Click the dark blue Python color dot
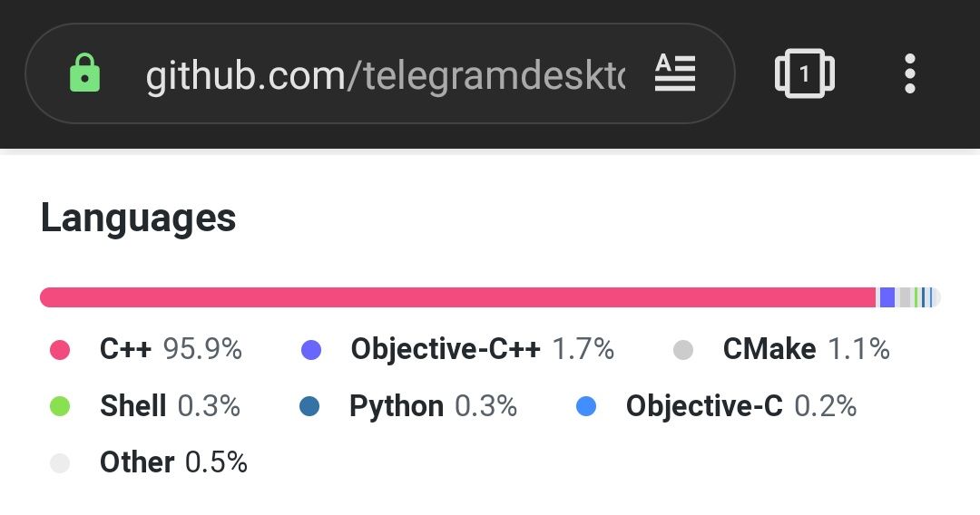 (x=309, y=406)
